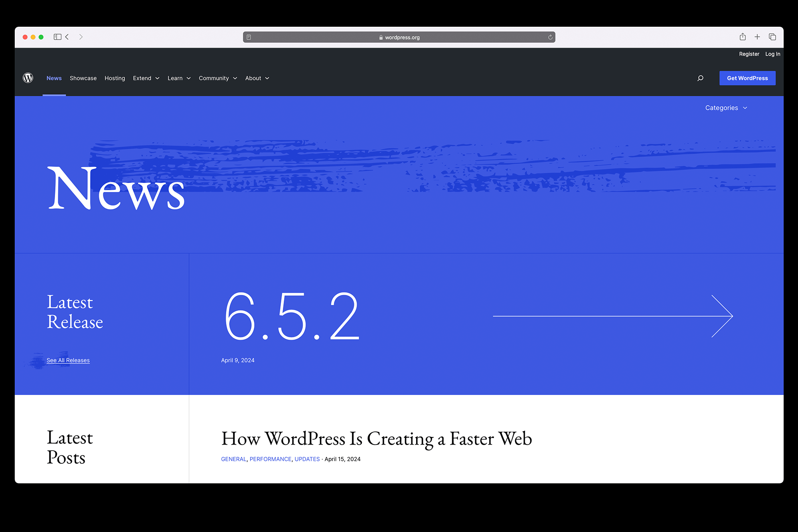
Task: Open a new tab with plus icon
Action: (757, 37)
